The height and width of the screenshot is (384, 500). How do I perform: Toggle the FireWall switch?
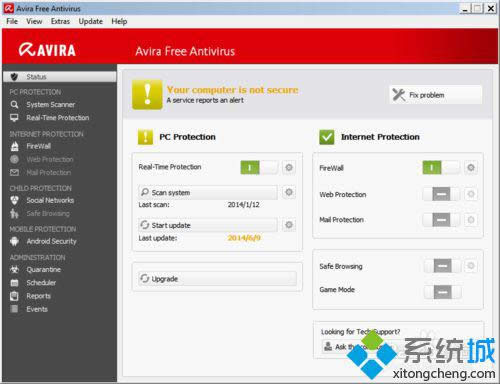(x=441, y=167)
